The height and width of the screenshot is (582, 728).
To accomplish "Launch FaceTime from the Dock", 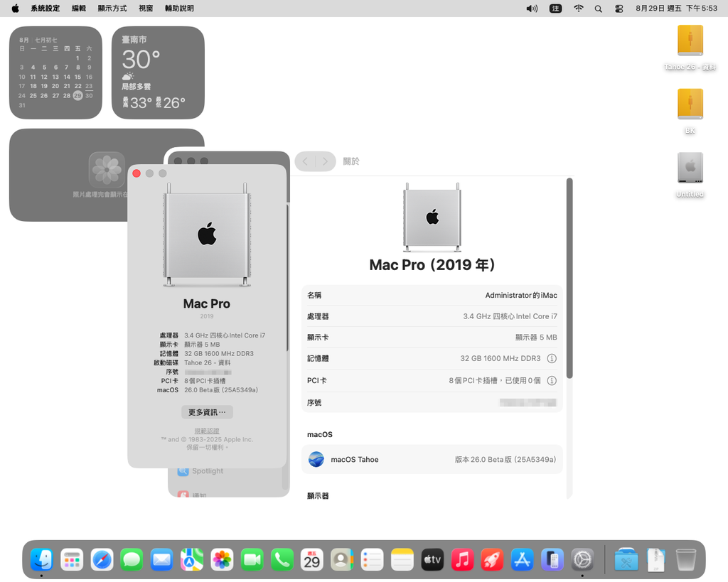I will pos(252,559).
